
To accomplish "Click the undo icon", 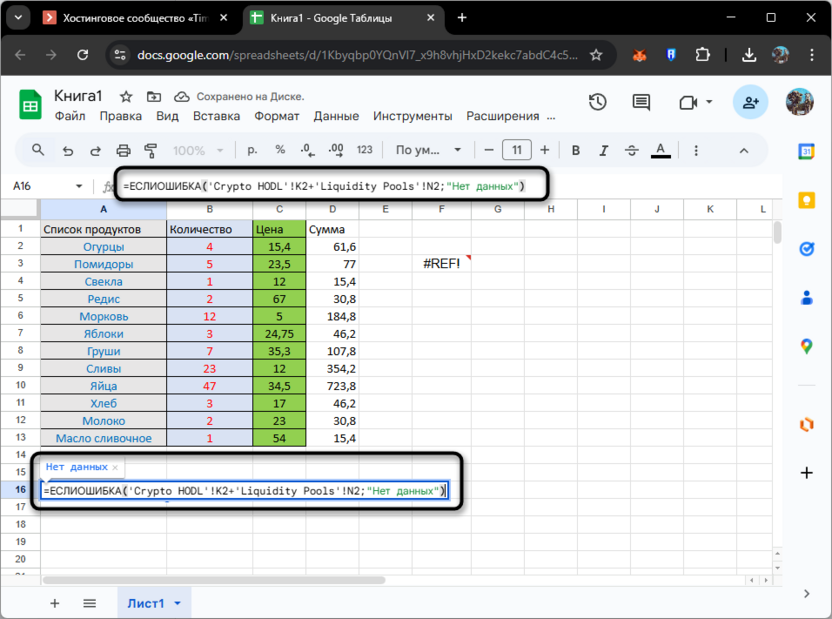I will [67, 150].
